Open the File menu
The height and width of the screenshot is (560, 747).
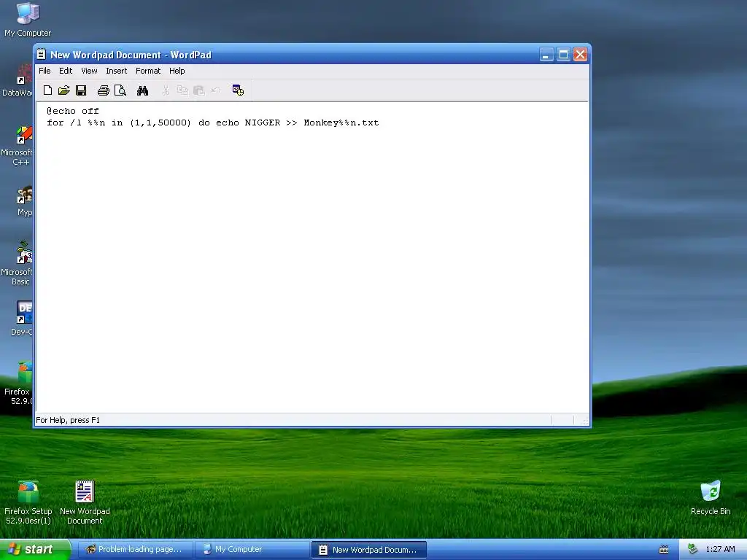pyautogui.click(x=44, y=71)
